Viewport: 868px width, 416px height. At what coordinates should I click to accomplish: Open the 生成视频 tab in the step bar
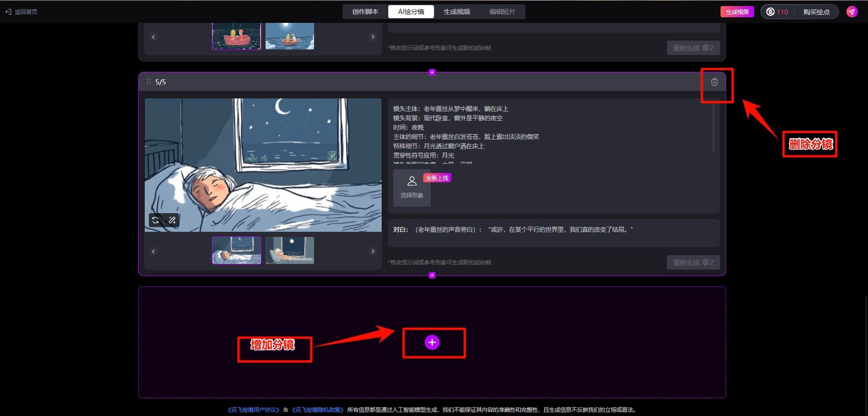coord(456,12)
